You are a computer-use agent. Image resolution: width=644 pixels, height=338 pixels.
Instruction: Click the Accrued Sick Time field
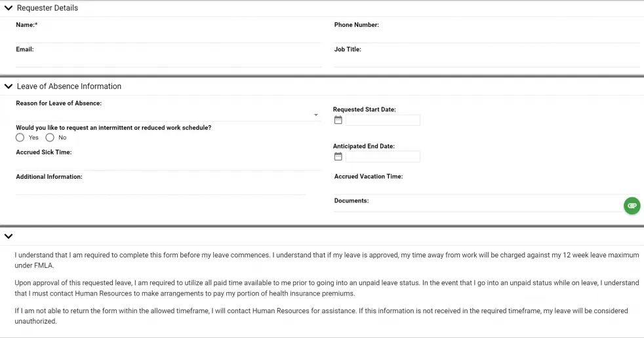(x=169, y=164)
